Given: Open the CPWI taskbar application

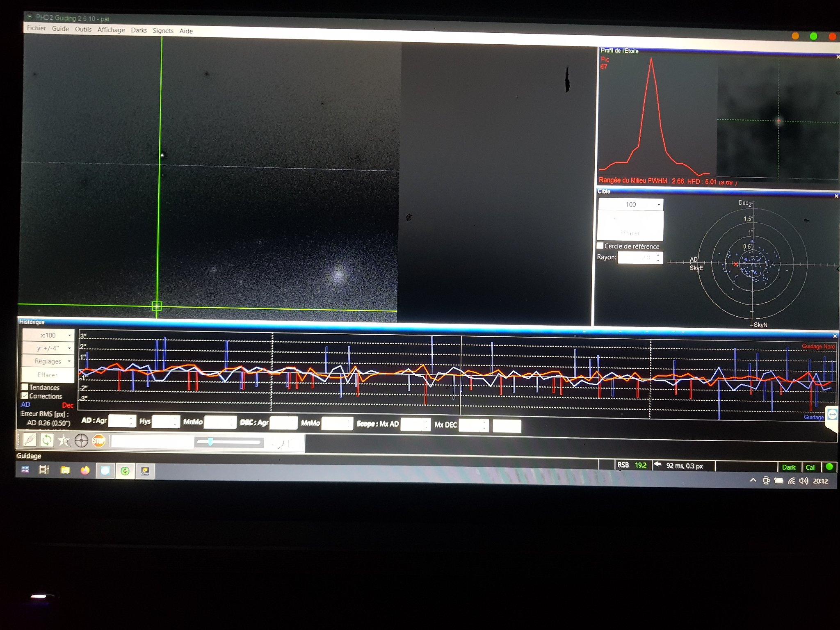Looking at the screenshot, I should pos(145,472).
